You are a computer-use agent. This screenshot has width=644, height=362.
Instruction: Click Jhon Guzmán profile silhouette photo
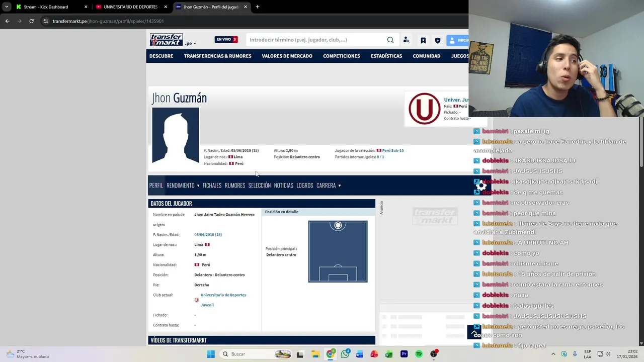(176, 135)
